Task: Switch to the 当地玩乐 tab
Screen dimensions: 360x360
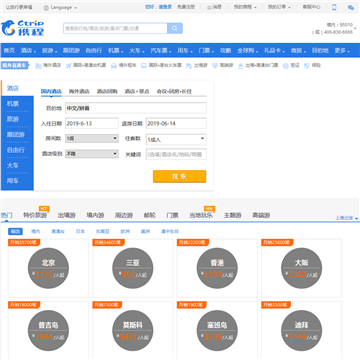Action: pyautogui.click(x=201, y=215)
